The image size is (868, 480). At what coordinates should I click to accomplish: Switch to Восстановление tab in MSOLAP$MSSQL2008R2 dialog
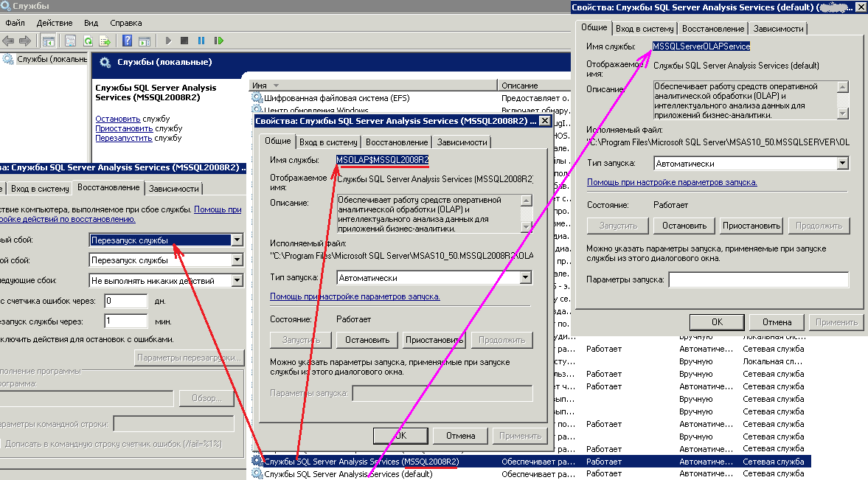click(397, 142)
